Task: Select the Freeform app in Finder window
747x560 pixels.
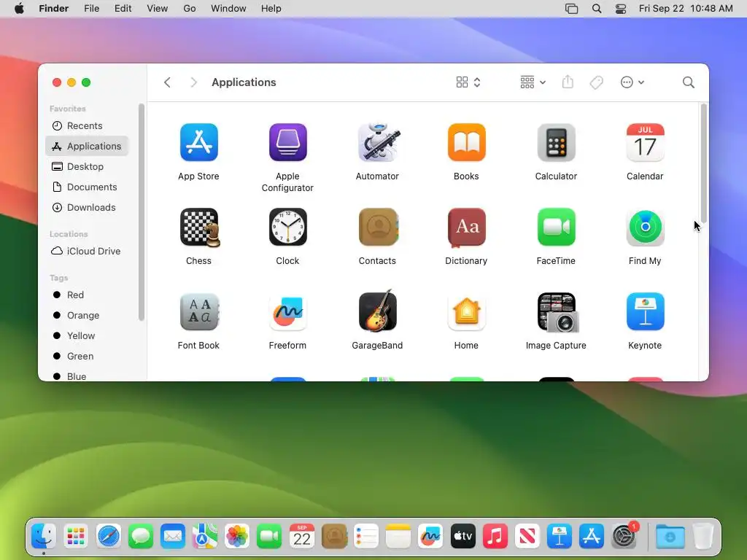Action: click(287, 312)
